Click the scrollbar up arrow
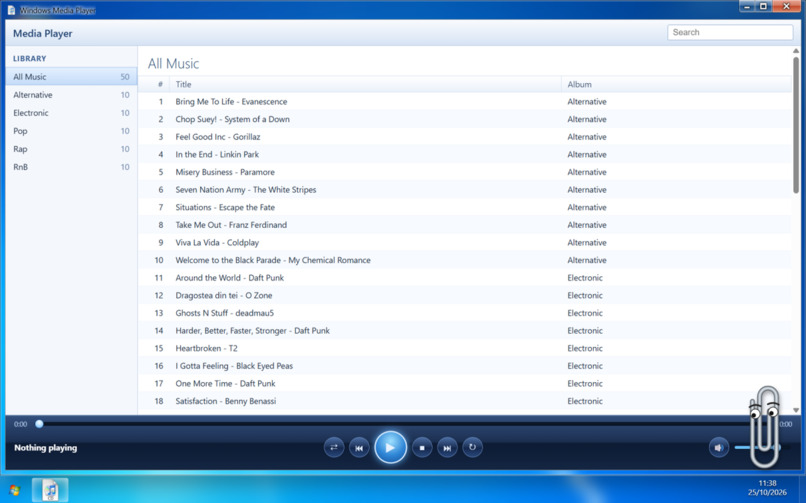 pos(796,50)
